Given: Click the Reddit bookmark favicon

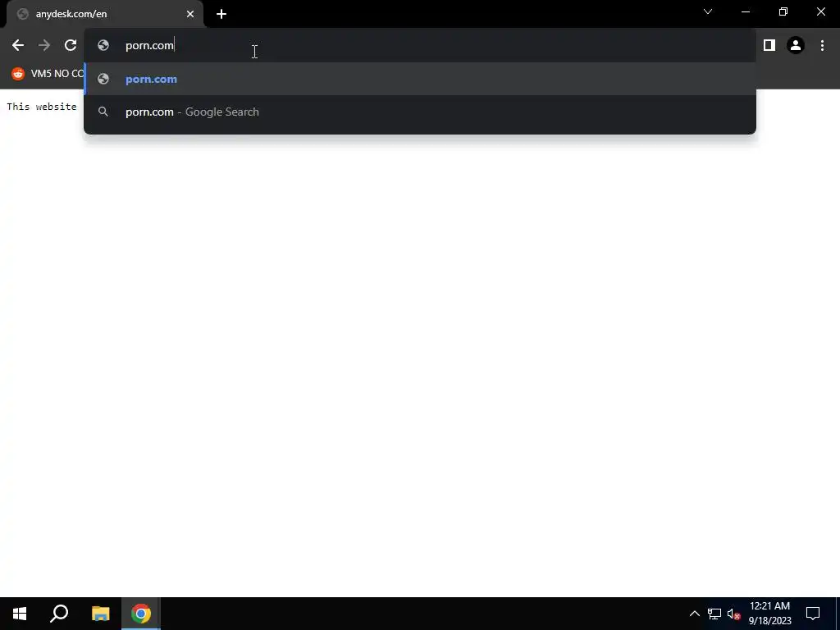Looking at the screenshot, I should click(18, 73).
